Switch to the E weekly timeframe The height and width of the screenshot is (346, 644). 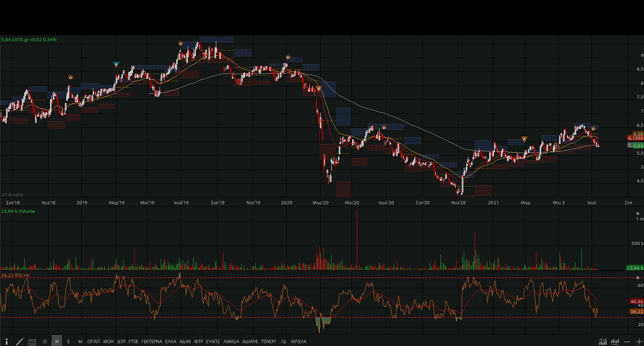pyautogui.click(x=68, y=342)
